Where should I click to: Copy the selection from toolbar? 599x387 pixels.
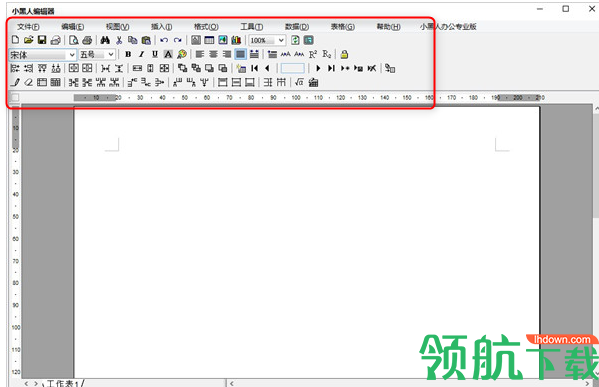[133, 40]
